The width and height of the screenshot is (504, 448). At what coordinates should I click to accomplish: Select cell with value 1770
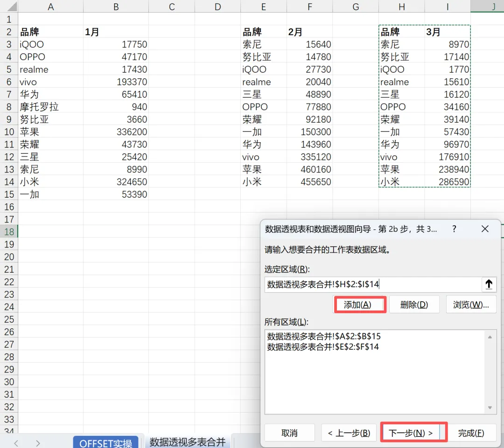coord(448,69)
